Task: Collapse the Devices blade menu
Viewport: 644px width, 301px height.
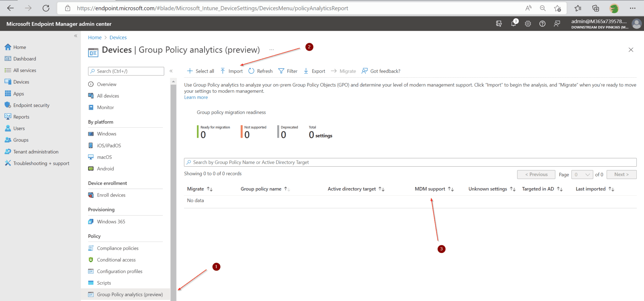Action: 171,71
